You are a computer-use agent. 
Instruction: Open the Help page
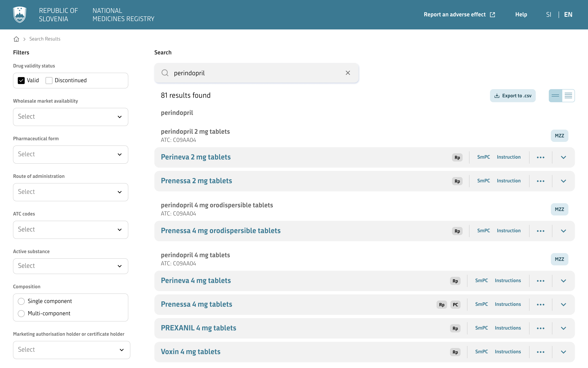tap(521, 15)
